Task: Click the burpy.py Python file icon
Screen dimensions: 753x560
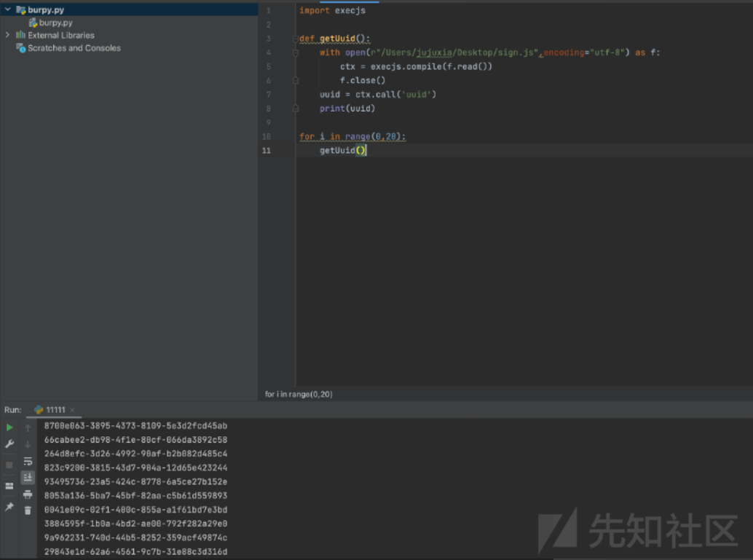Action: [x=33, y=23]
